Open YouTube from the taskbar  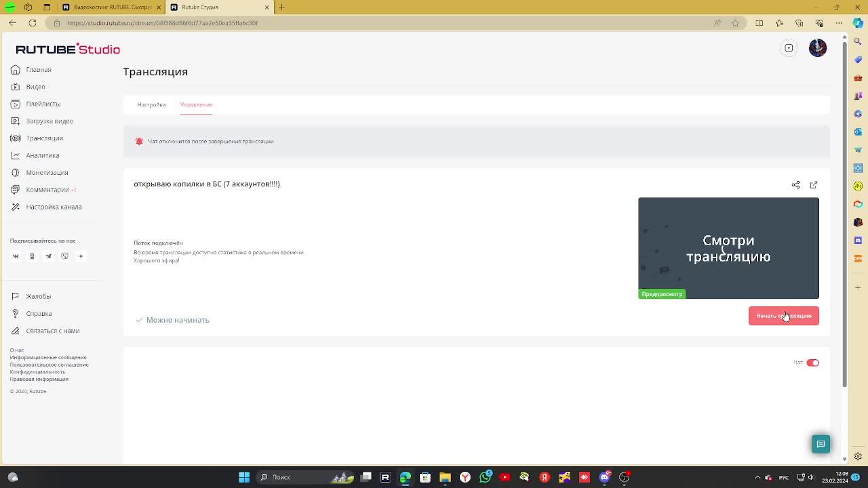(505, 477)
